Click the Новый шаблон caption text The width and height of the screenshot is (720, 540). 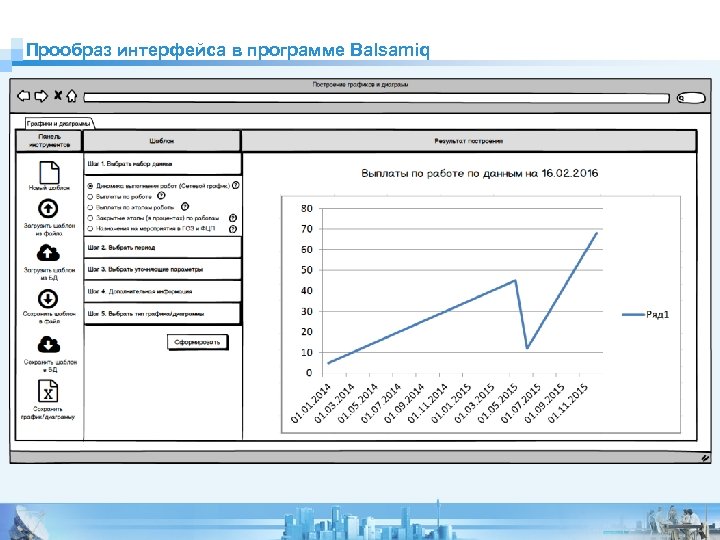(49, 188)
